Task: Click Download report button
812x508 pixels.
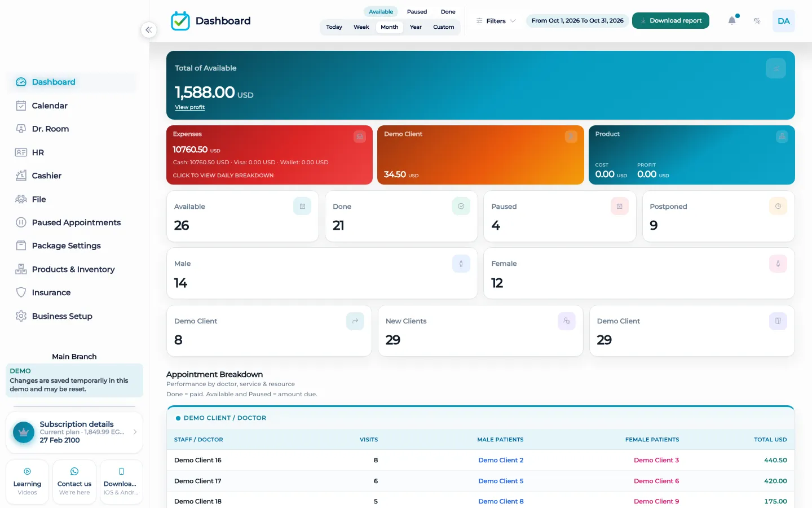Action: point(670,21)
